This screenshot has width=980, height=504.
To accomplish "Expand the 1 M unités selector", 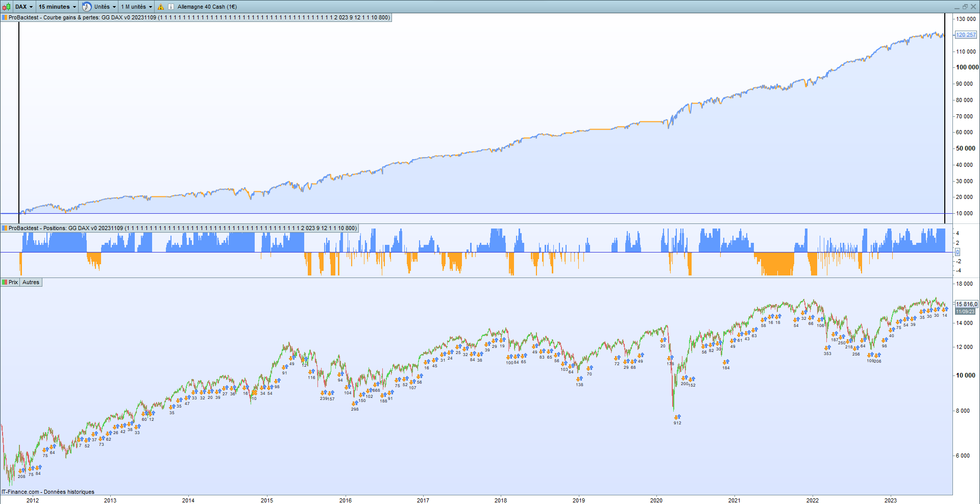I will pyautogui.click(x=136, y=7).
